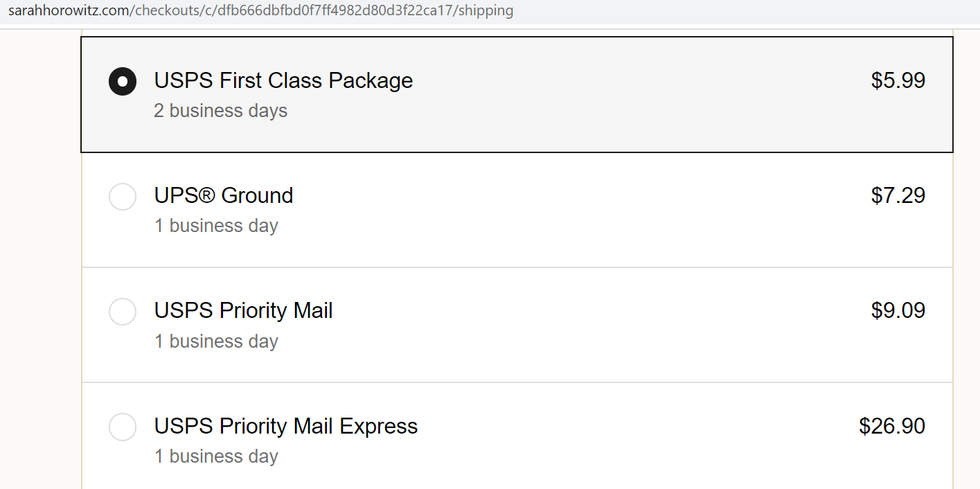Click the $9.09 shipping price

click(898, 310)
